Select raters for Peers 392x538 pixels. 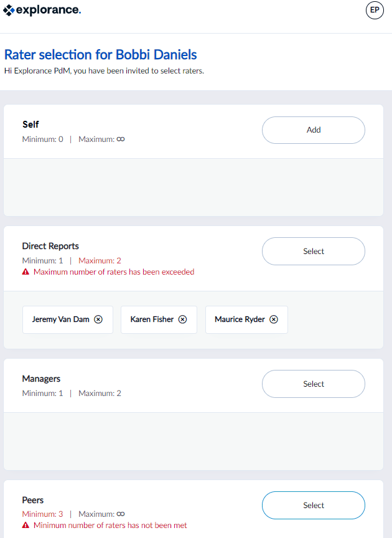[314, 505]
